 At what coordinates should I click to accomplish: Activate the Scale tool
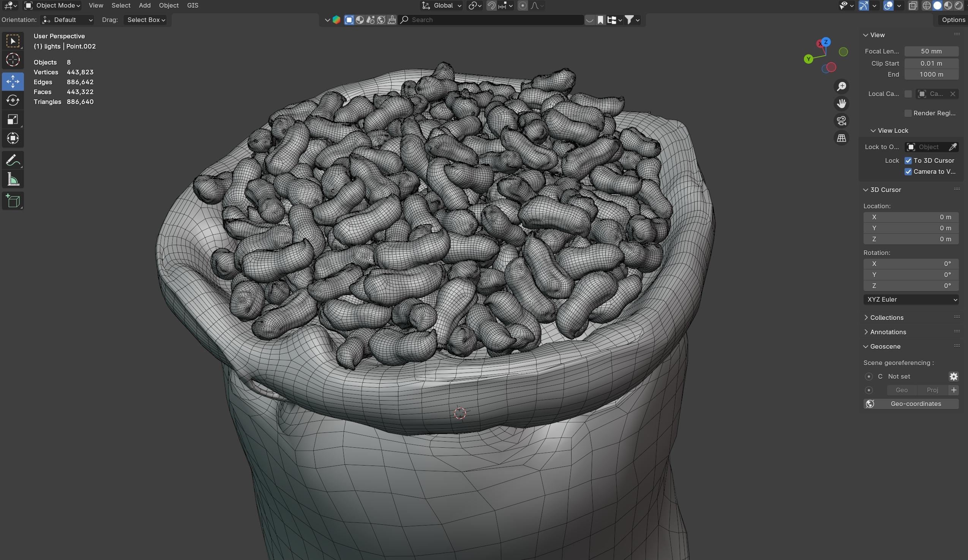[13, 120]
